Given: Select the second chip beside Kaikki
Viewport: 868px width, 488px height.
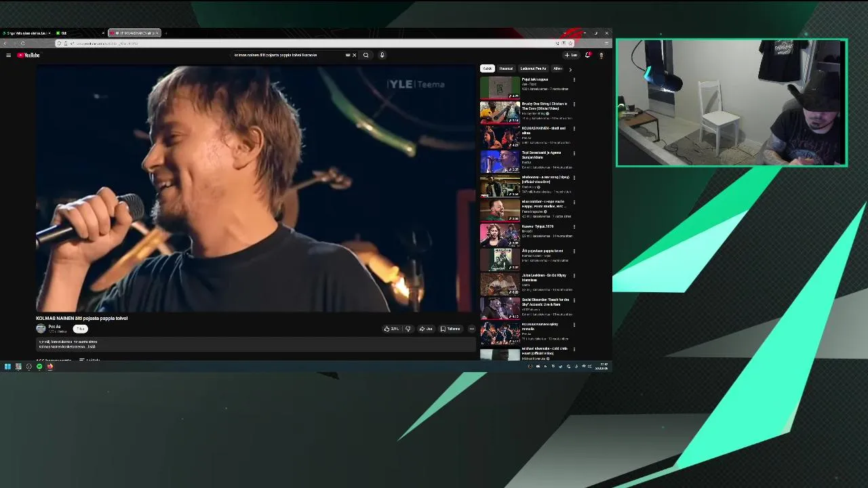Looking at the screenshot, I should pos(506,68).
